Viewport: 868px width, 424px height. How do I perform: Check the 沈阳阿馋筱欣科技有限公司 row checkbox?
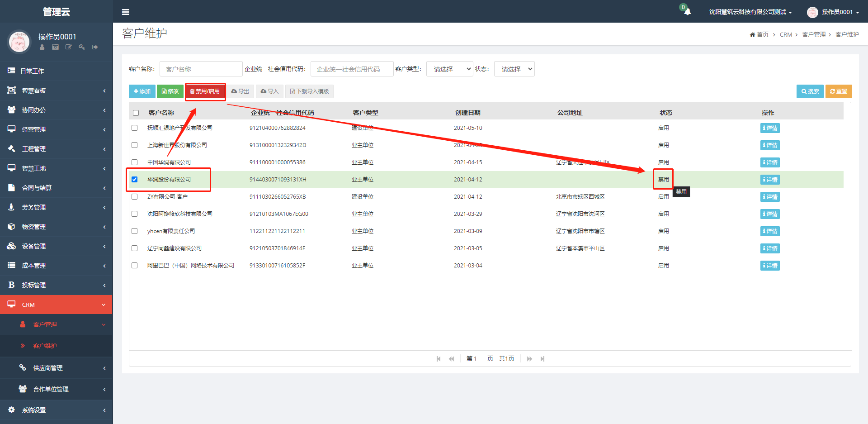134,214
